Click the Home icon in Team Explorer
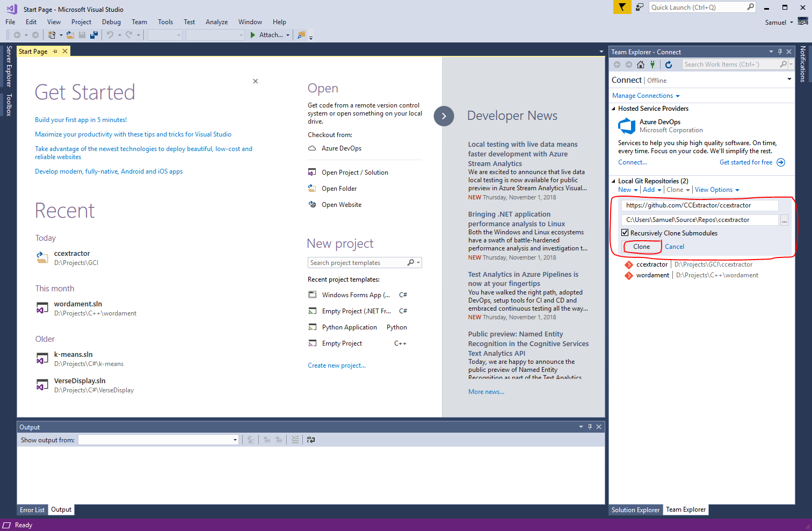This screenshot has width=812, height=531. [x=640, y=64]
